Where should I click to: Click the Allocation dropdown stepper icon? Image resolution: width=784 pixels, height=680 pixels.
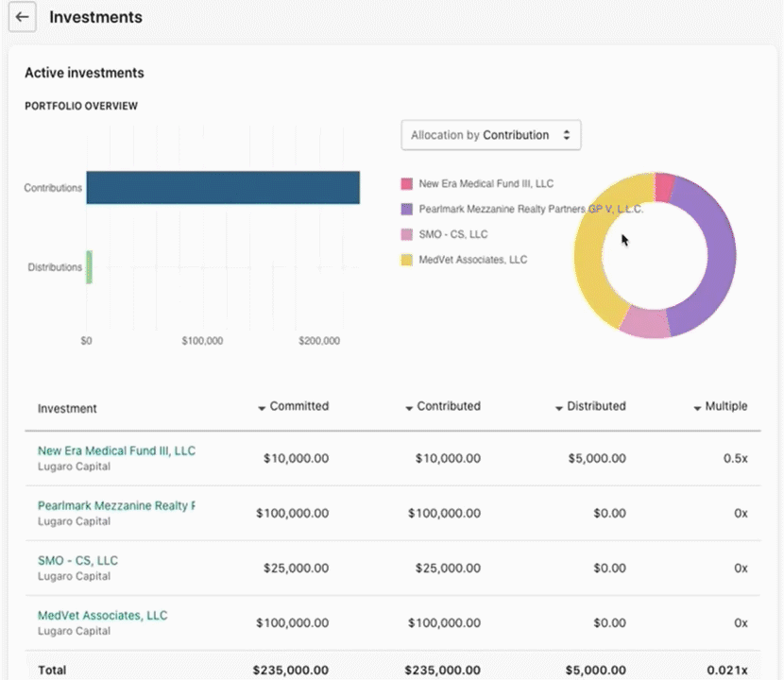coord(568,135)
